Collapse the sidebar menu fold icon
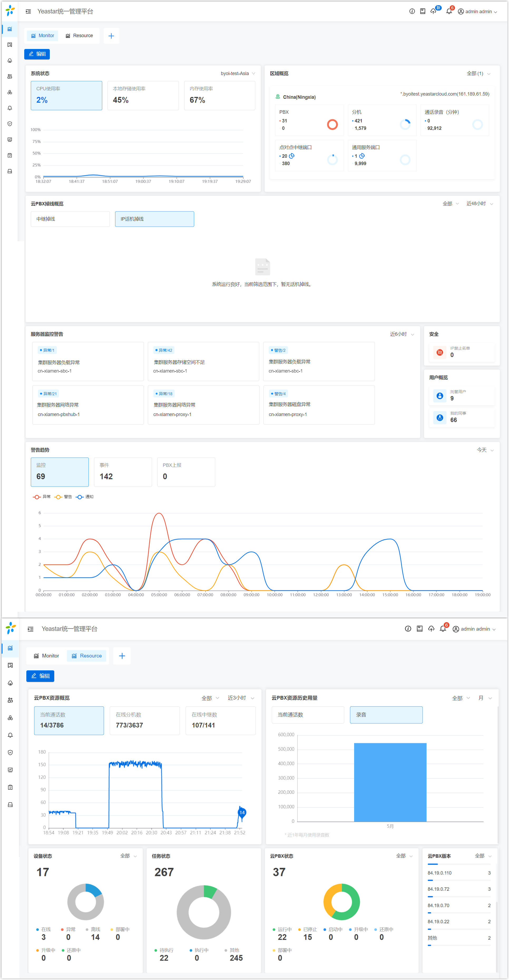This screenshot has height=980, width=509. (x=28, y=11)
